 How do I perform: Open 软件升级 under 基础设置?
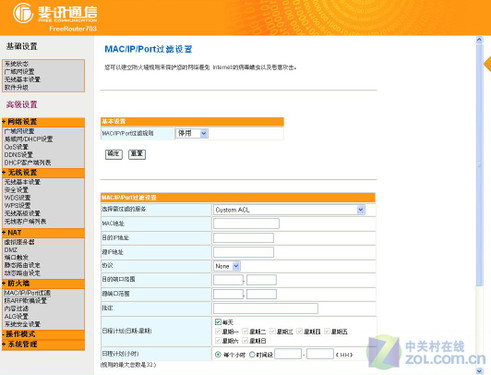[x=16, y=87]
